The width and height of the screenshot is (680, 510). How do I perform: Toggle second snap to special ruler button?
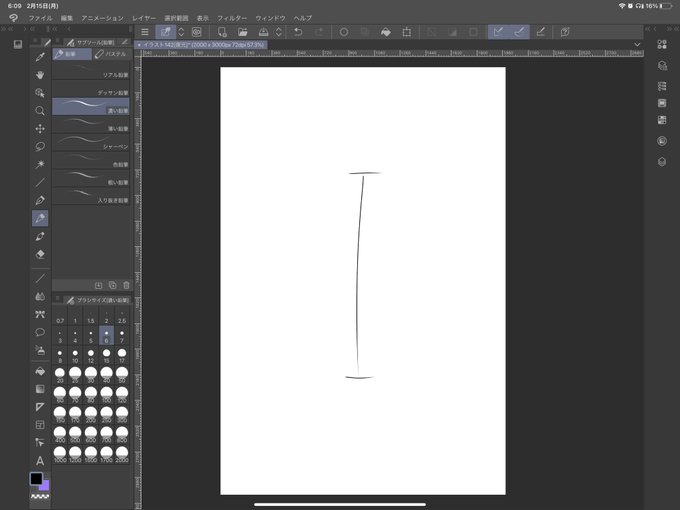(520, 32)
